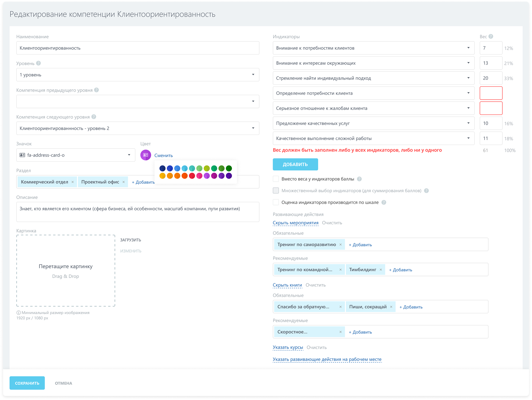Expand Внимание к интересам окружающих dropdown
This screenshot has width=532, height=400.
coord(373,63)
